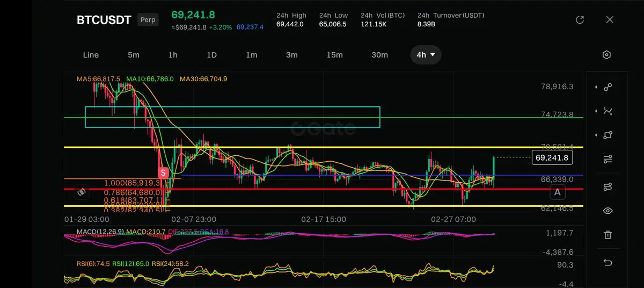Click the Fibonacci 0.618 level label

click(x=133, y=200)
